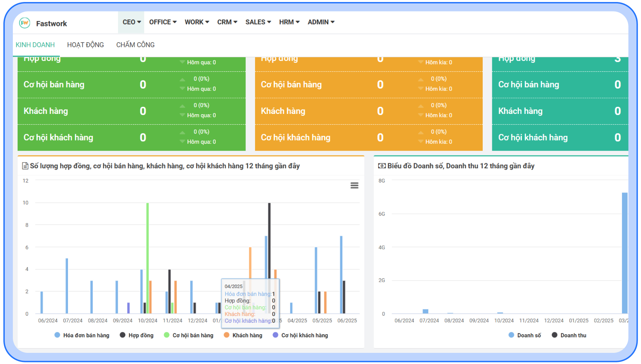
Task: Switch to the HOẠT ĐỘNG tab
Action: coord(85,45)
